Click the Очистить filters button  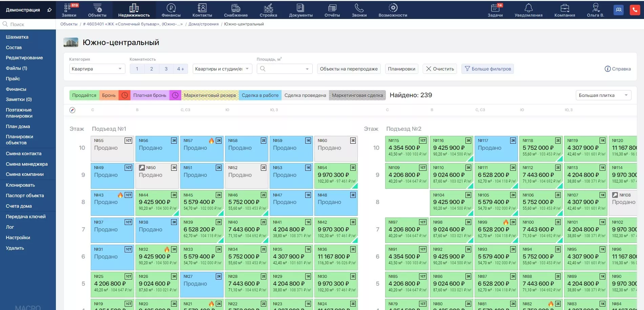[x=439, y=69]
